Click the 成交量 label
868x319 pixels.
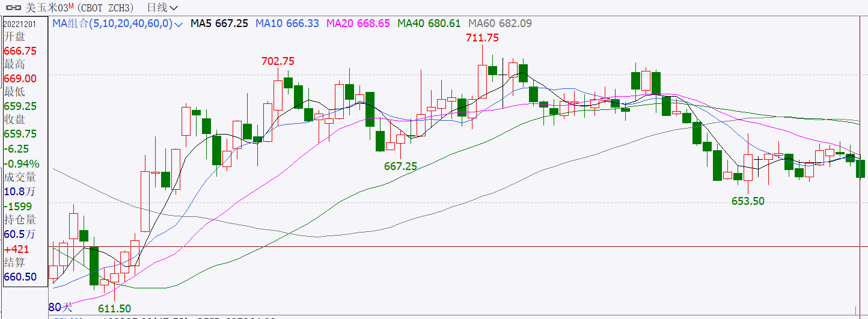pyautogui.click(x=20, y=177)
